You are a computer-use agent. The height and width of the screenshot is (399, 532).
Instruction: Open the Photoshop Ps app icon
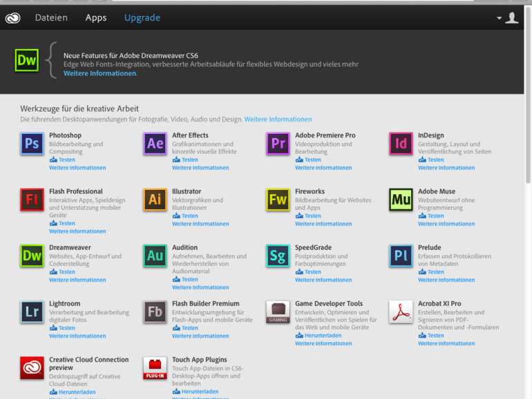point(32,144)
